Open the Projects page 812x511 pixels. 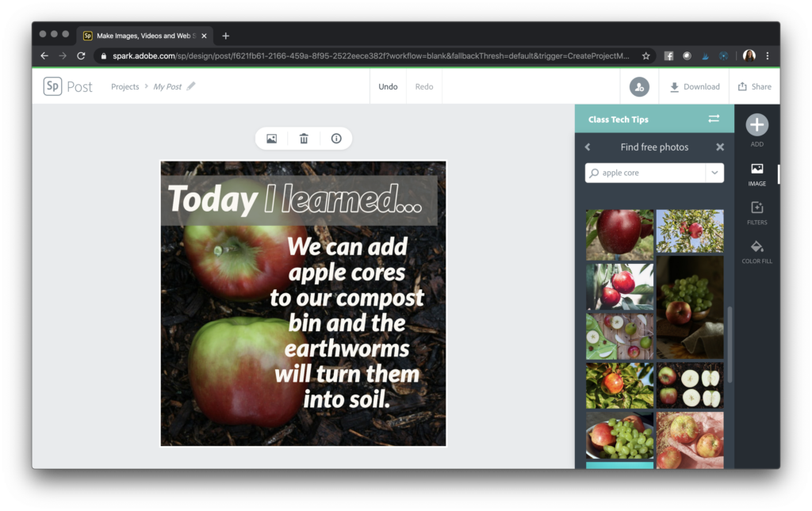124,86
